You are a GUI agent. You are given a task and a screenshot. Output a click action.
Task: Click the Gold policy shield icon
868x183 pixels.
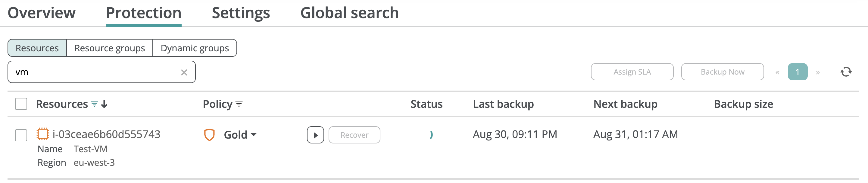click(209, 135)
